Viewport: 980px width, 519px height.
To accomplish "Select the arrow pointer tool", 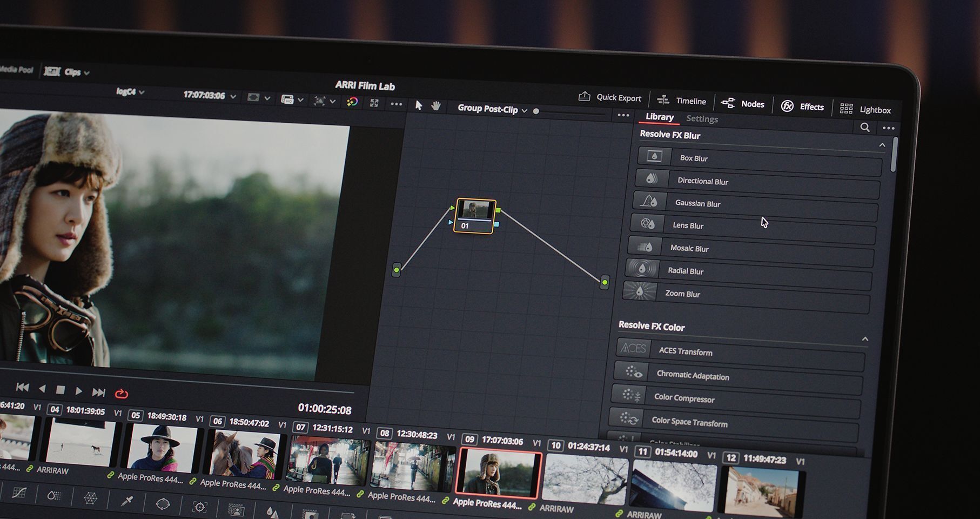I will tap(418, 105).
